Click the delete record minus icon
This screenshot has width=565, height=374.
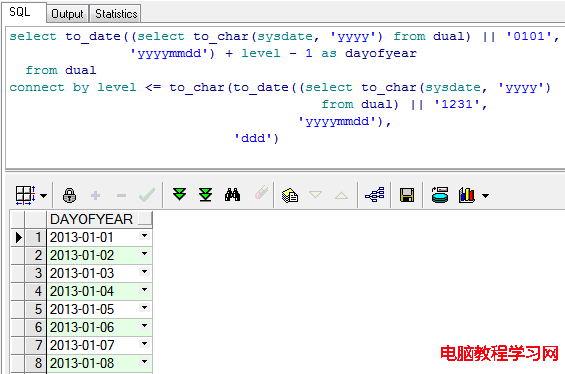click(x=121, y=196)
